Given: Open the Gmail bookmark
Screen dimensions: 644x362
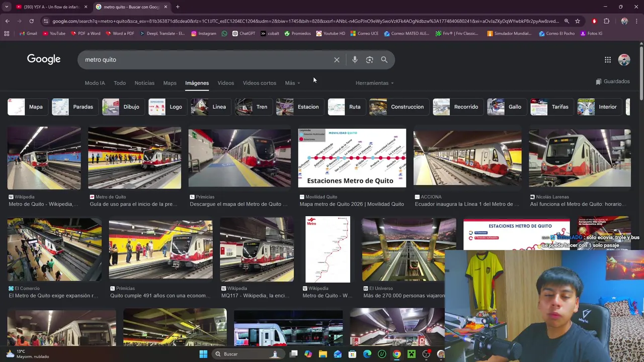Looking at the screenshot, I should tap(28, 34).
